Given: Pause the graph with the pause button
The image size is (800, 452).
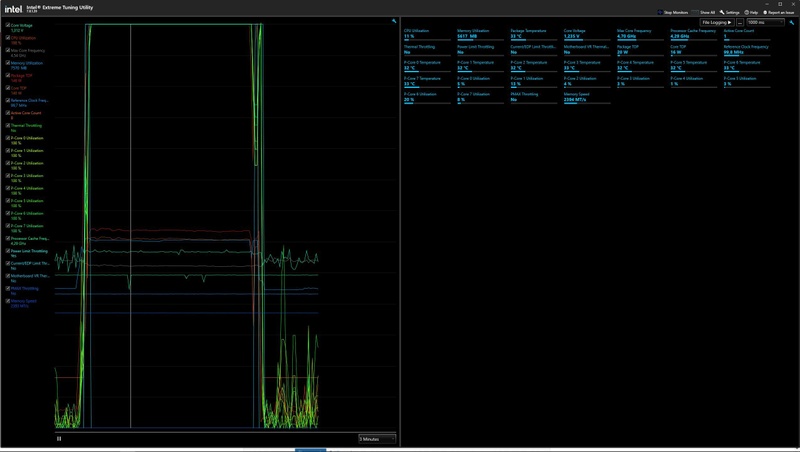Looking at the screenshot, I should 59,439.
